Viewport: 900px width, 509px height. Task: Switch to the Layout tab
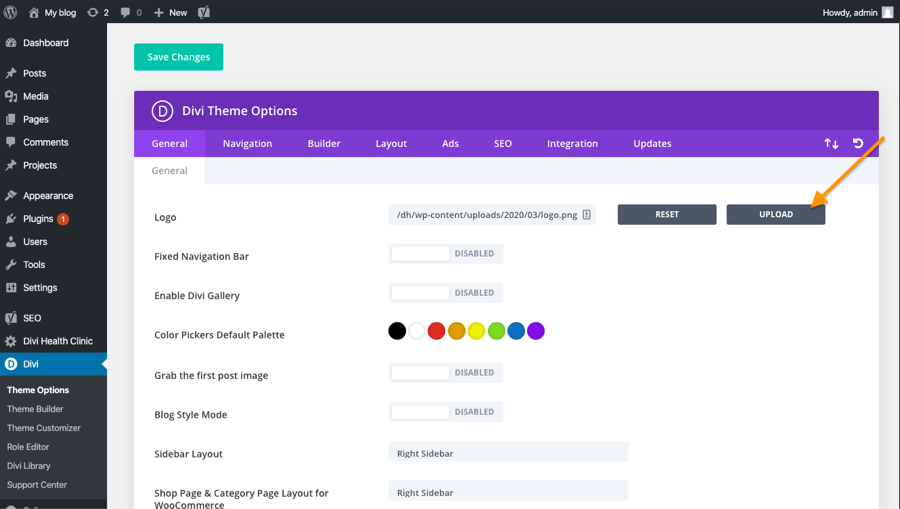point(391,143)
